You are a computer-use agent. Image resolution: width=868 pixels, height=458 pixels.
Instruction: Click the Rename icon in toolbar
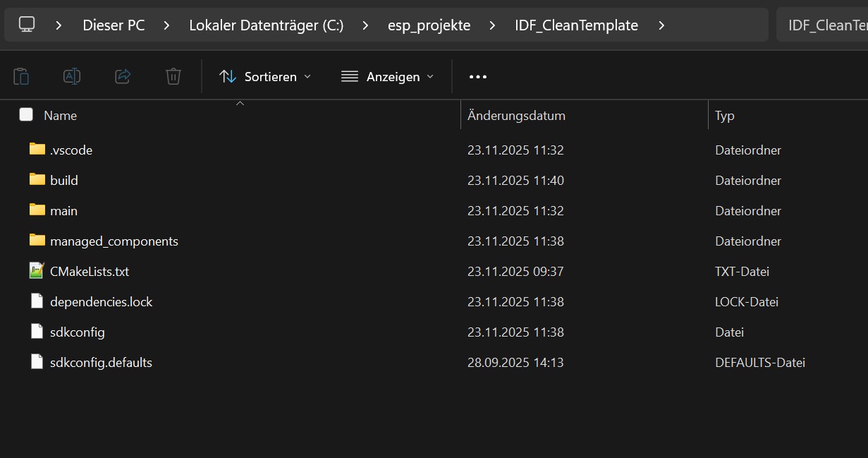pos(72,76)
